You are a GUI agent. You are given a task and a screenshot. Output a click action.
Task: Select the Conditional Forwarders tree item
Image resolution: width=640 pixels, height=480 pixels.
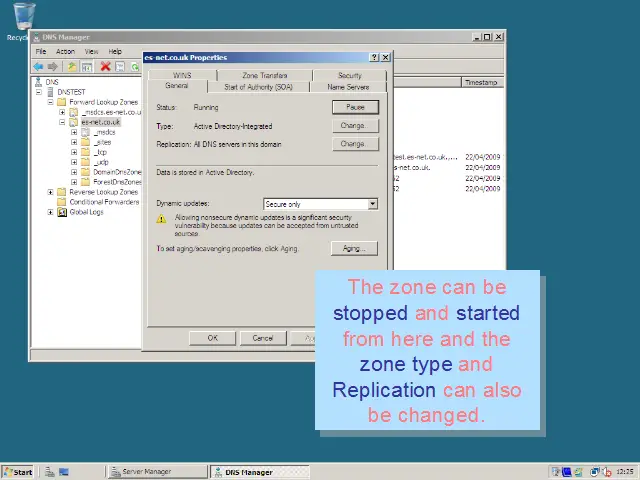tap(104, 202)
